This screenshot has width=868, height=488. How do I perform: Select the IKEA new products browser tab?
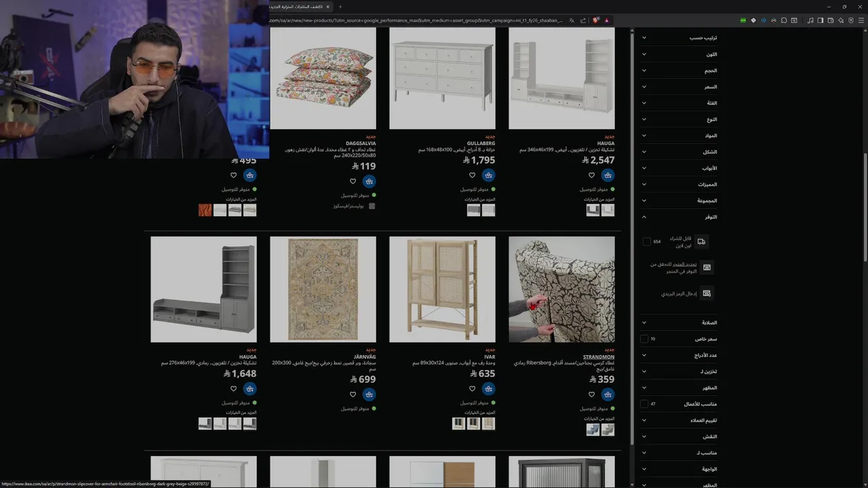coord(296,7)
